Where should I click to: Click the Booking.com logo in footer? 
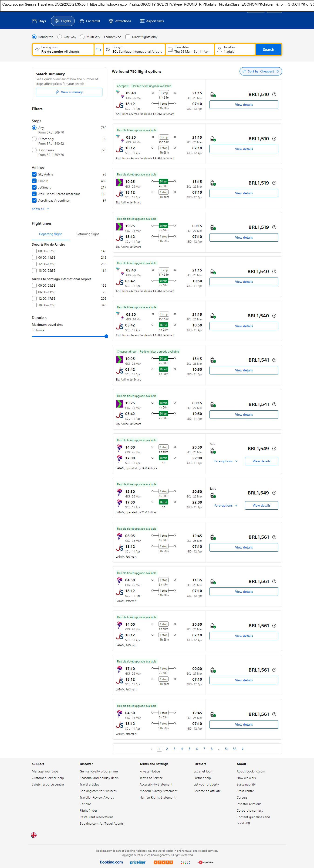pyautogui.click(x=111, y=862)
